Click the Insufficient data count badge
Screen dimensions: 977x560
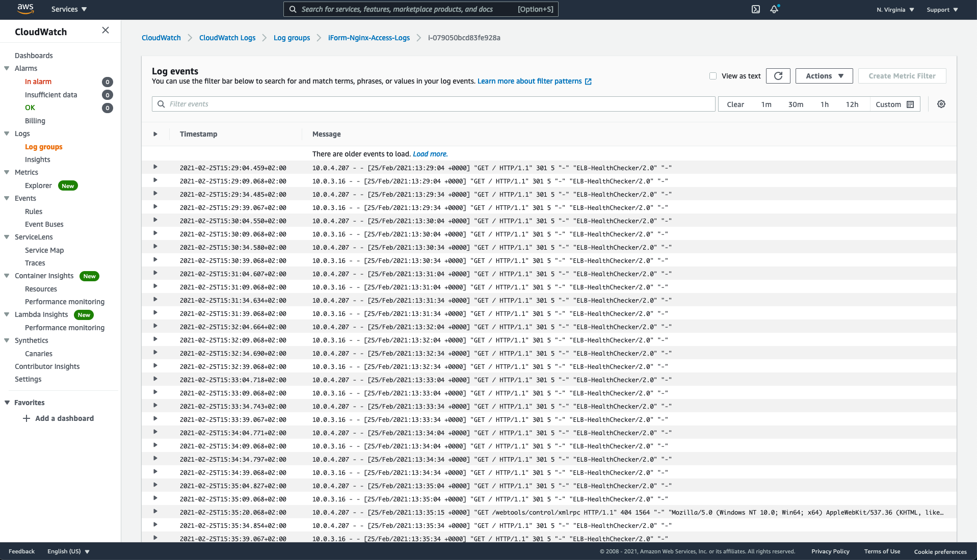(x=107, y=95)
